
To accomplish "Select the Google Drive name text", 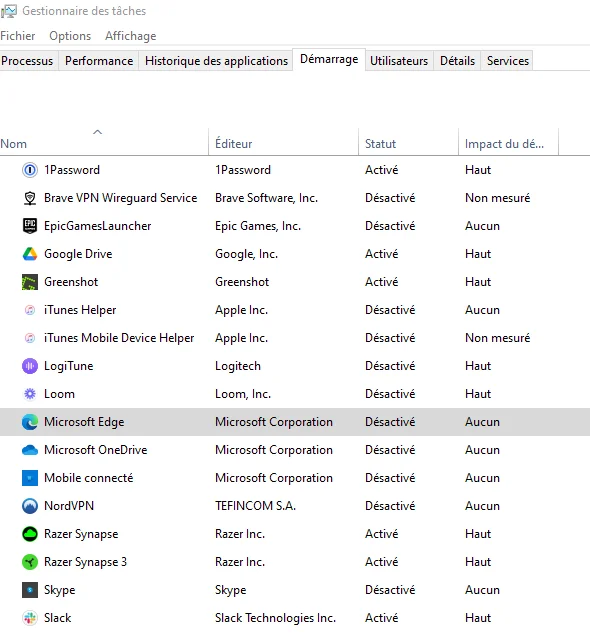I will click(78, 254).
